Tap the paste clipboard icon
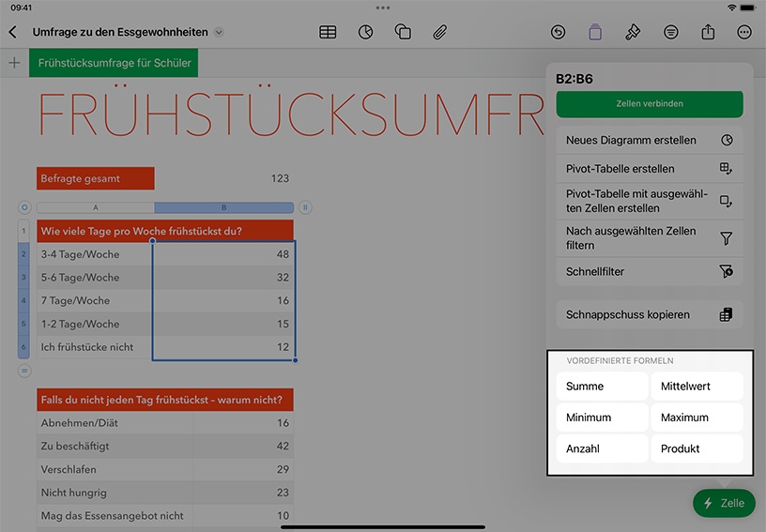 [595, 32]
